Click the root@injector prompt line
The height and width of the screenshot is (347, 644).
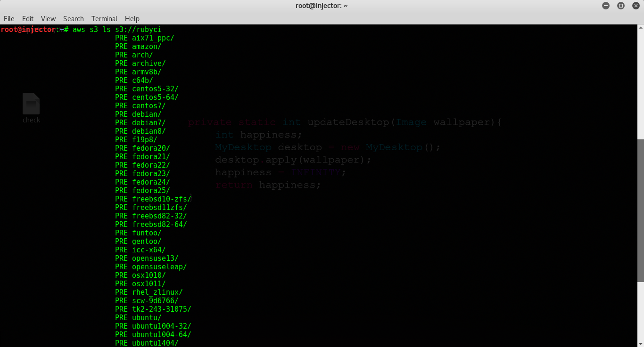click(x=27, y=29)
